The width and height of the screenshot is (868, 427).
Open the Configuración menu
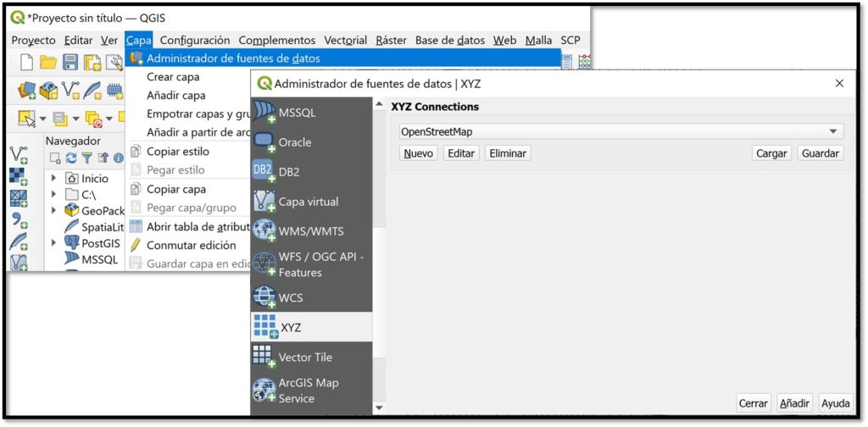[195, 41]
